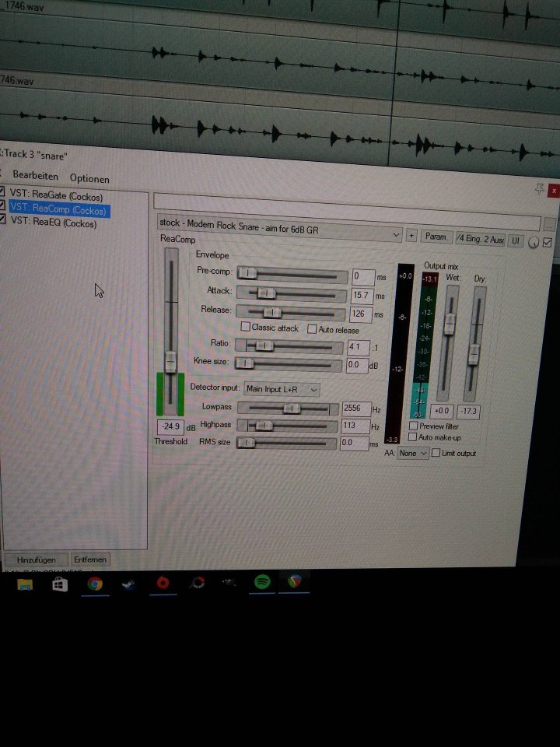Click the '...' button beside the comment field
Screen dimensions: 560x747
[x=550, y=224]
